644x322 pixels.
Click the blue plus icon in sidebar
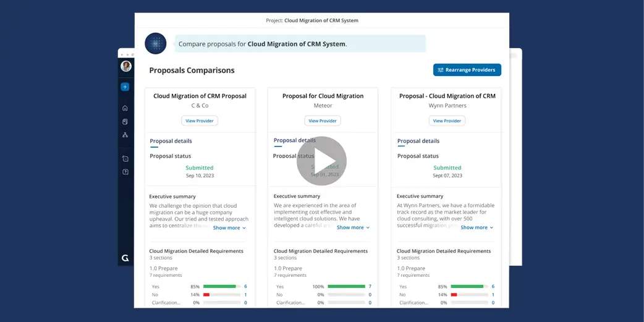[125, 87]
